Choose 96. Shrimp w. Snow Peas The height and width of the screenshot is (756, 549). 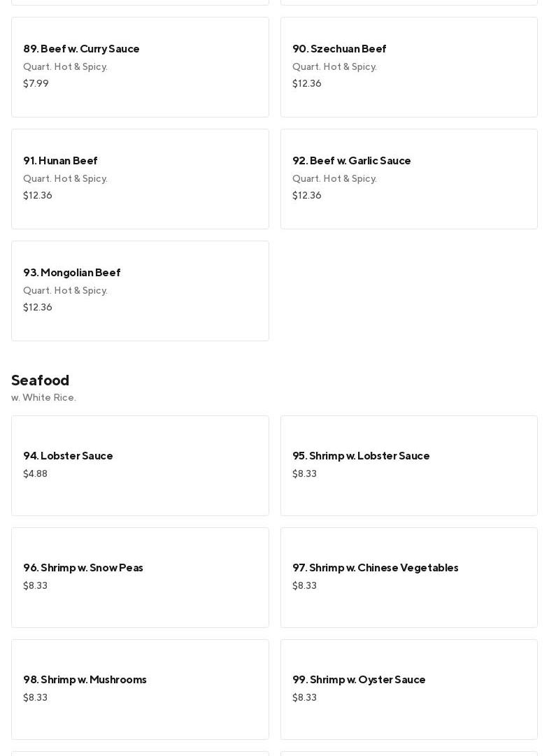pos(83,568)
